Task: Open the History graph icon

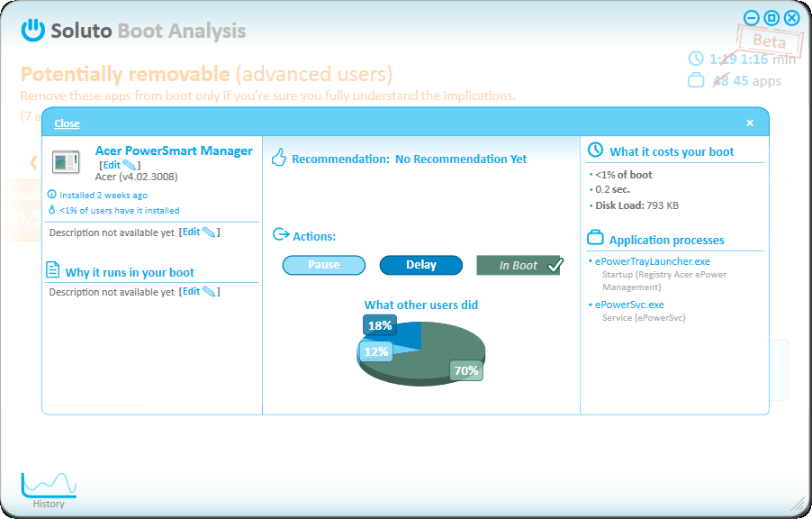Action: pyautogui.click(x=49, y=485)
